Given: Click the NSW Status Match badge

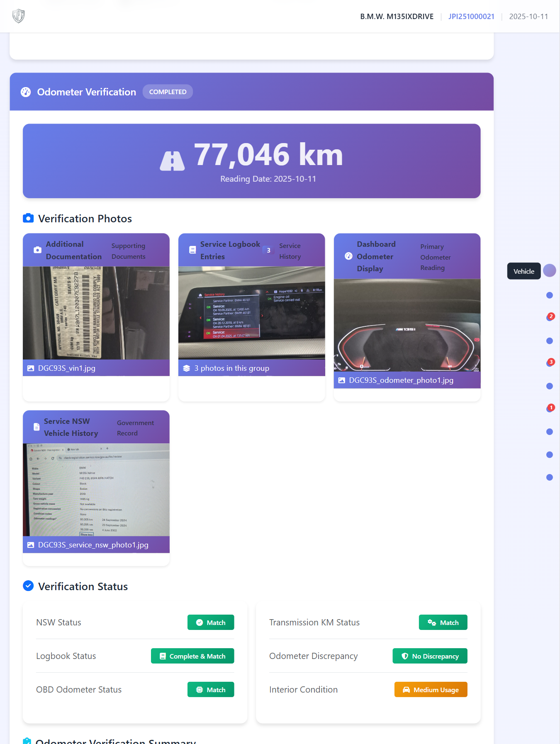Looking at the screenshot, I should pyautogui.click(x=211, y=622).
